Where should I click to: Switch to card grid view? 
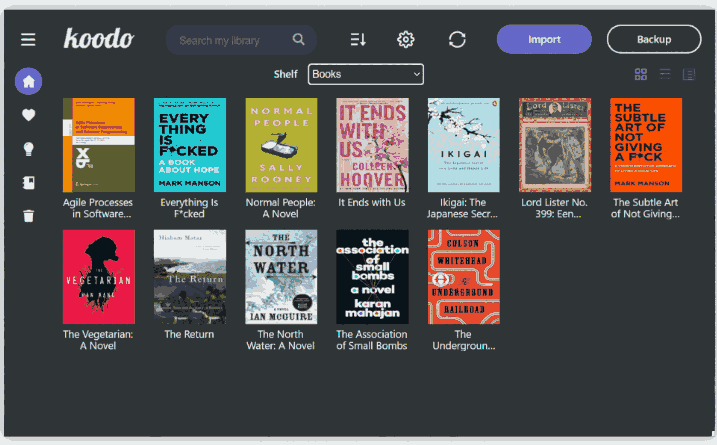641,74
